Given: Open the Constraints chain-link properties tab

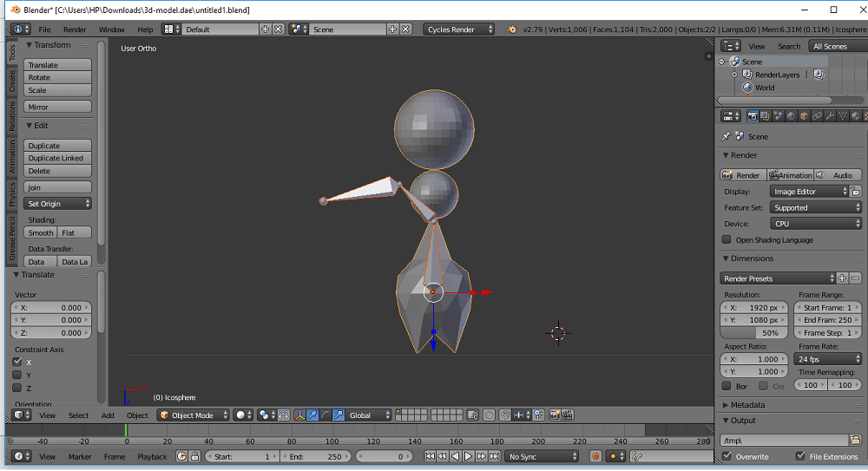Looking at the screenshot, I should click(817, 116).
